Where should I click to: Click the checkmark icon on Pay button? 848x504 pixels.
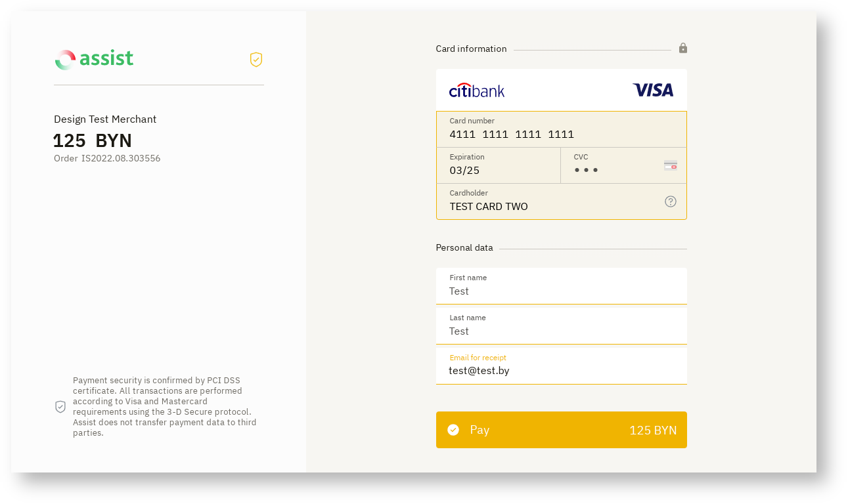pos(453,430)
